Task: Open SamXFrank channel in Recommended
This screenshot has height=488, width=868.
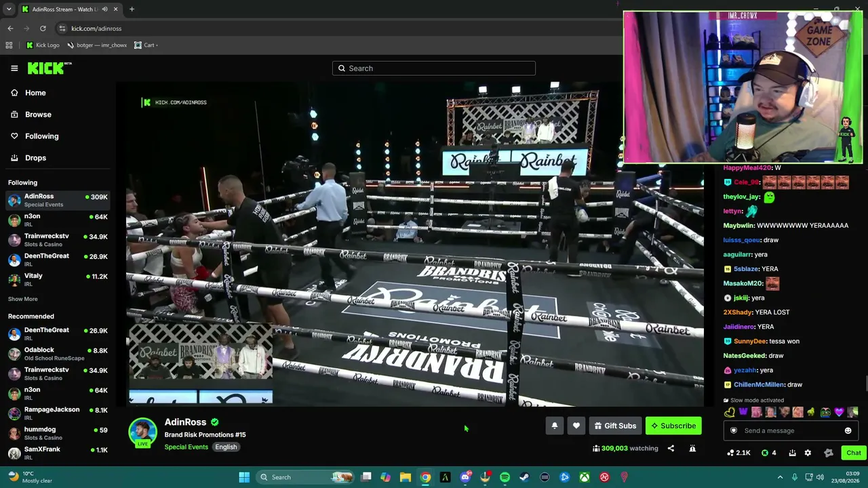Action: click(x=58, y=453)
